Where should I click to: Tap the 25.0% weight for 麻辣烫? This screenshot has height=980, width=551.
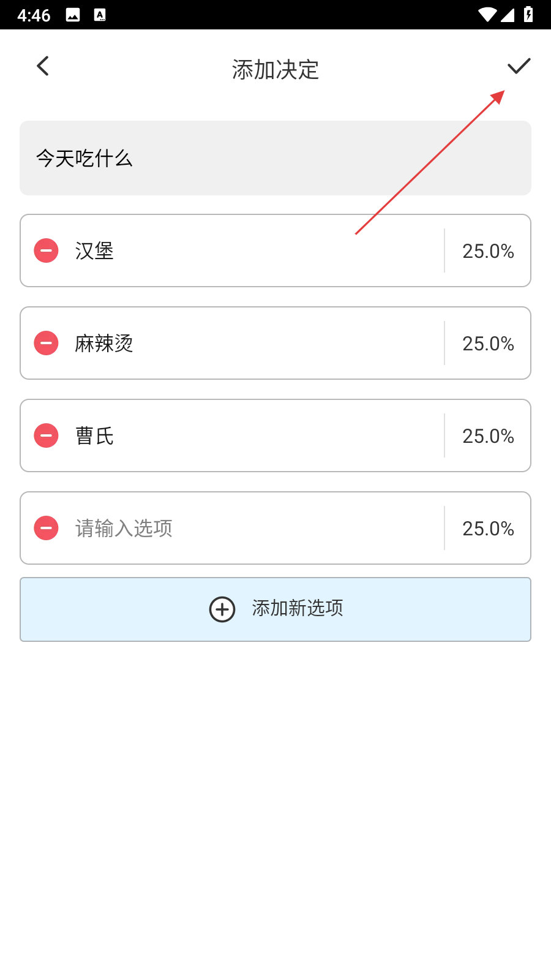point(488,344)
